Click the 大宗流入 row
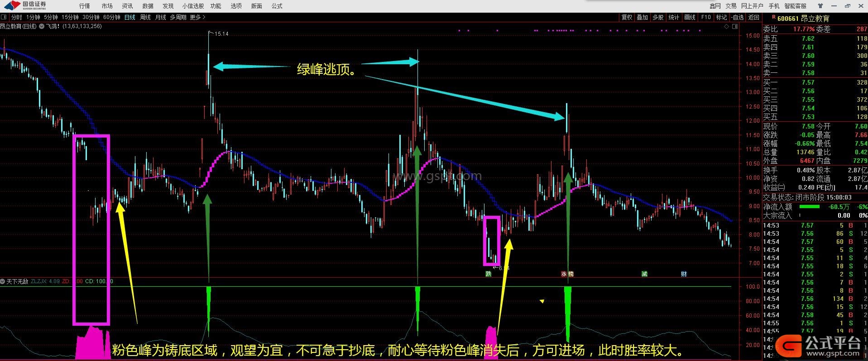The image size is (868, 361). click(815, 215)
